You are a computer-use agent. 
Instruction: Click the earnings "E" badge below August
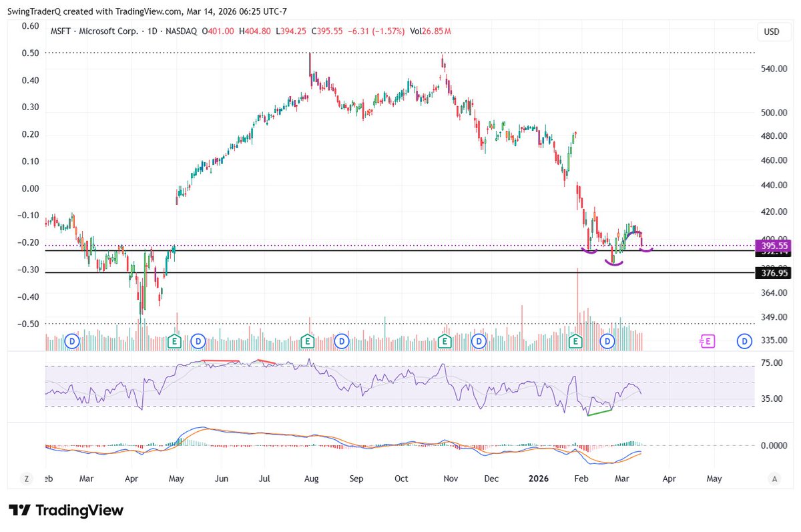tap(307, 341)
